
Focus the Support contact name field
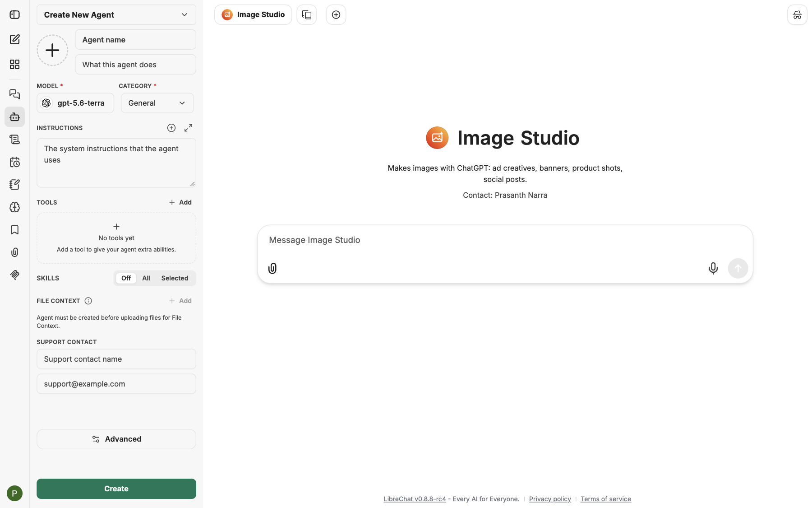pos(116,359)
